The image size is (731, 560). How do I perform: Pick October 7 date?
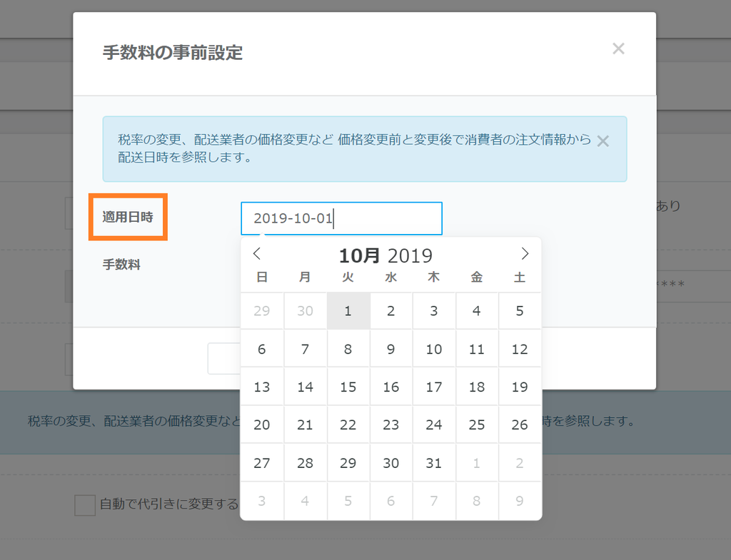[x=306, y=349]
